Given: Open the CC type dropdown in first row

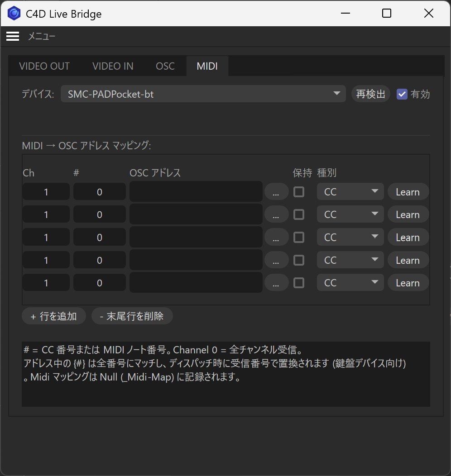Looking at the screenshot, I should coord(350,192).
